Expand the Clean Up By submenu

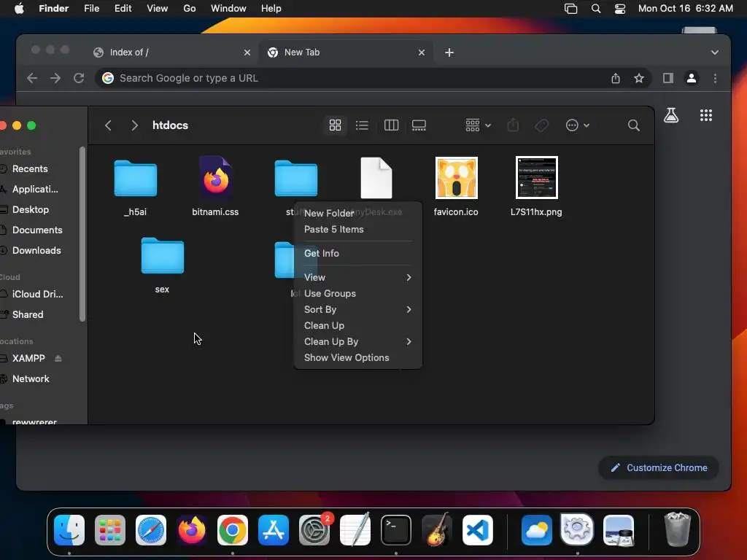[x=357, y=341]
